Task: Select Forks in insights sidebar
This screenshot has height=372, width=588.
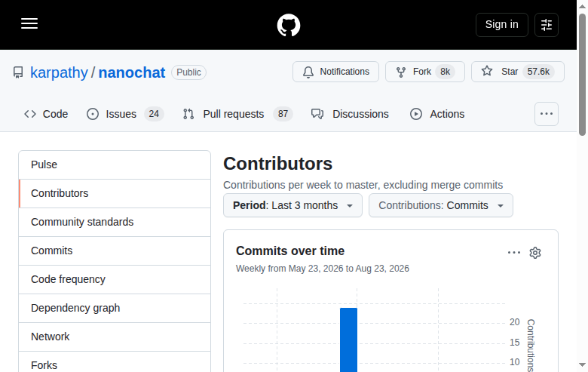Action: (x=115, y=362)
